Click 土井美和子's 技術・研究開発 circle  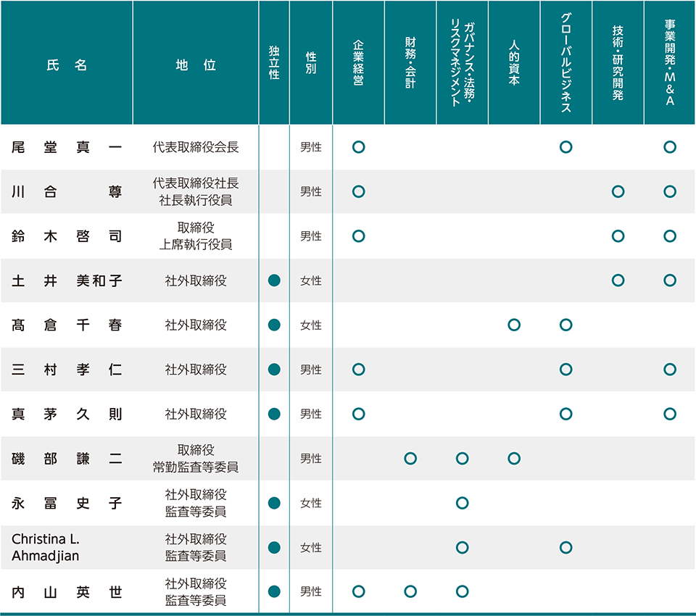pyautogui.click(x=618, y=280)
